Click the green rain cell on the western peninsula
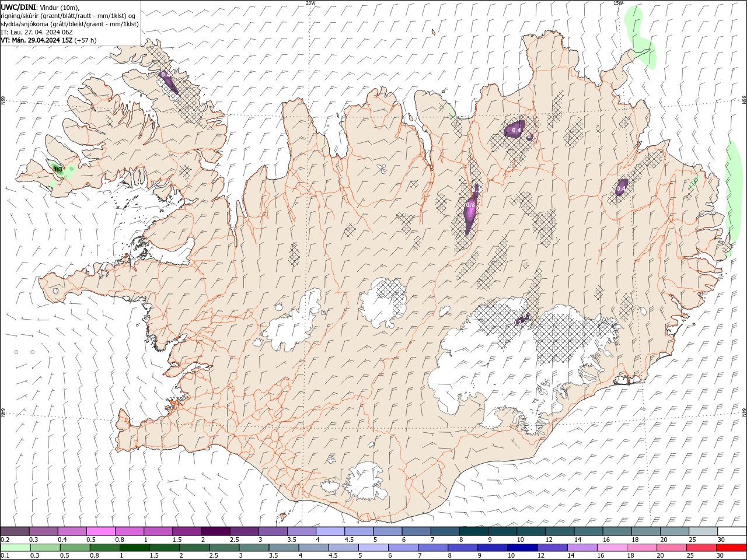Image resolution: width=747 pixels, height=560 pixels. tap(58, 169)
